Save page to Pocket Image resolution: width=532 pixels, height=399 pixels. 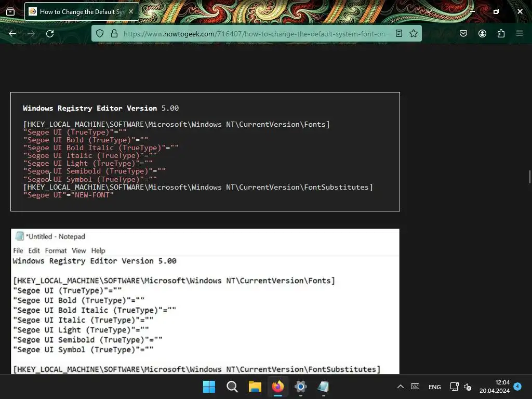(x=463, y=33)
